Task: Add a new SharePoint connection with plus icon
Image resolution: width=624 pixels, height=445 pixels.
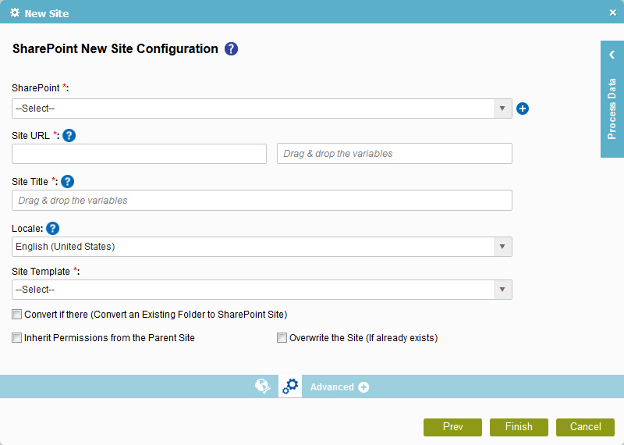Action: (x=523, y=109)
